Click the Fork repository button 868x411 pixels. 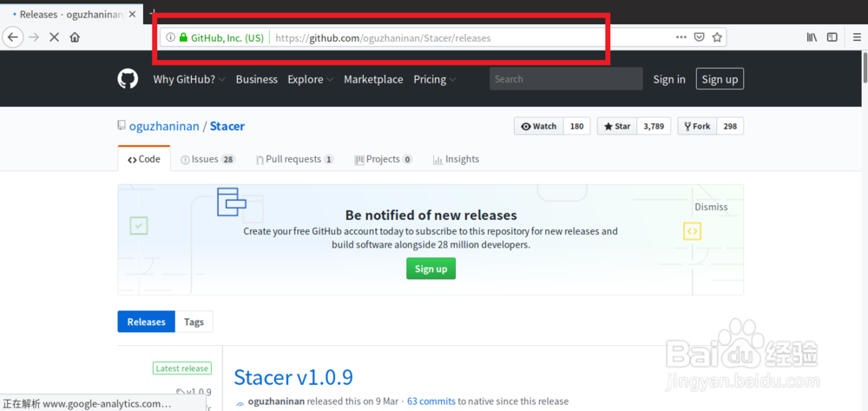(698, 126)
